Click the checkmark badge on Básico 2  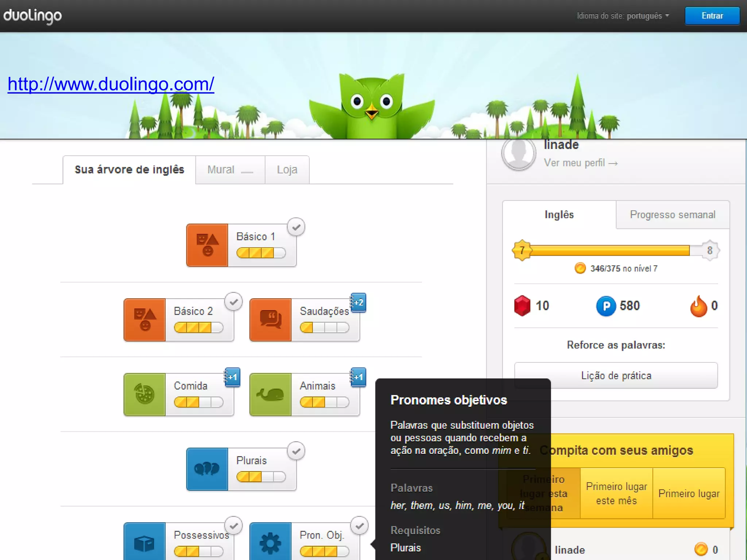coord(233,302)
